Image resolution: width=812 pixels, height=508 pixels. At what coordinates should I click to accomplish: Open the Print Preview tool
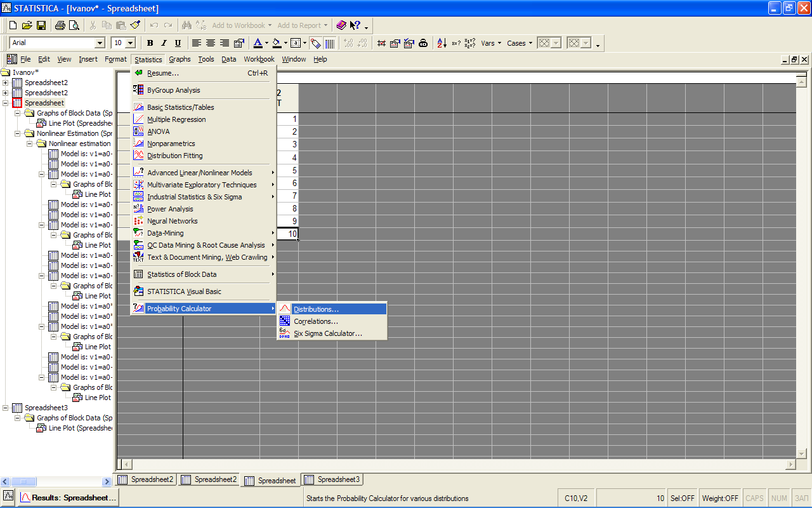point(74,25)
